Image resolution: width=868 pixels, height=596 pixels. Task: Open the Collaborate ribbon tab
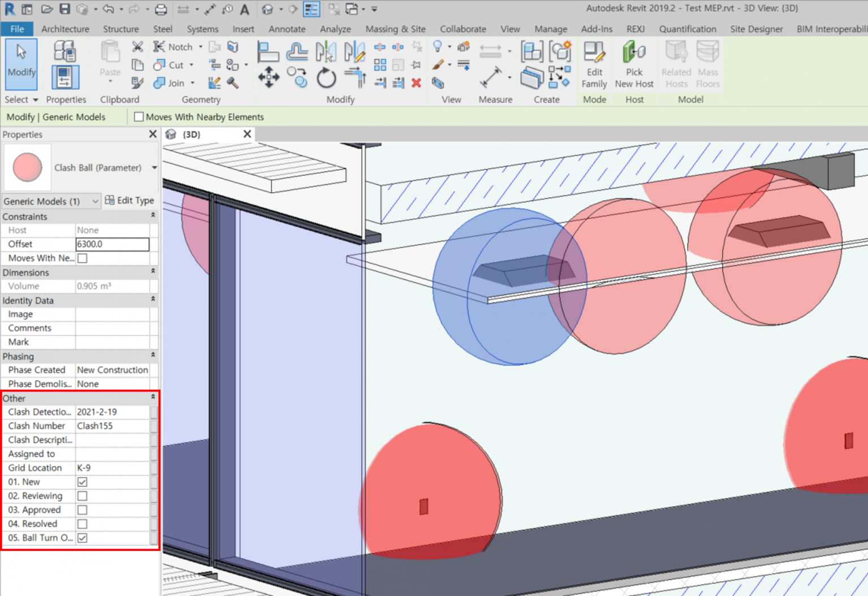pyautogui.click(x=462, y=29)
